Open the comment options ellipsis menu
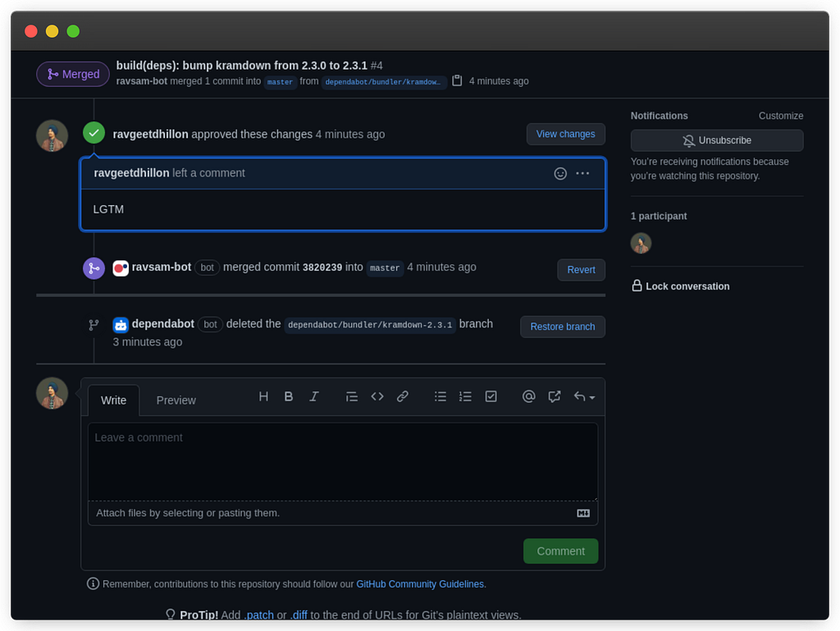The image size is (840, 631). pos(582,174)
